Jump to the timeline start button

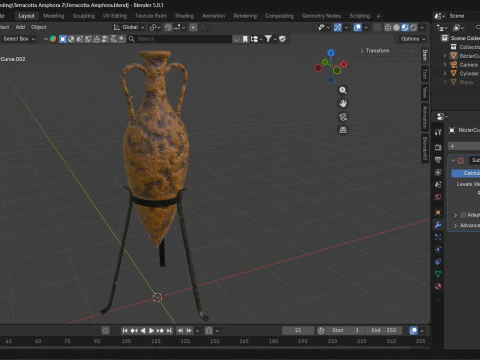(125, 330)
